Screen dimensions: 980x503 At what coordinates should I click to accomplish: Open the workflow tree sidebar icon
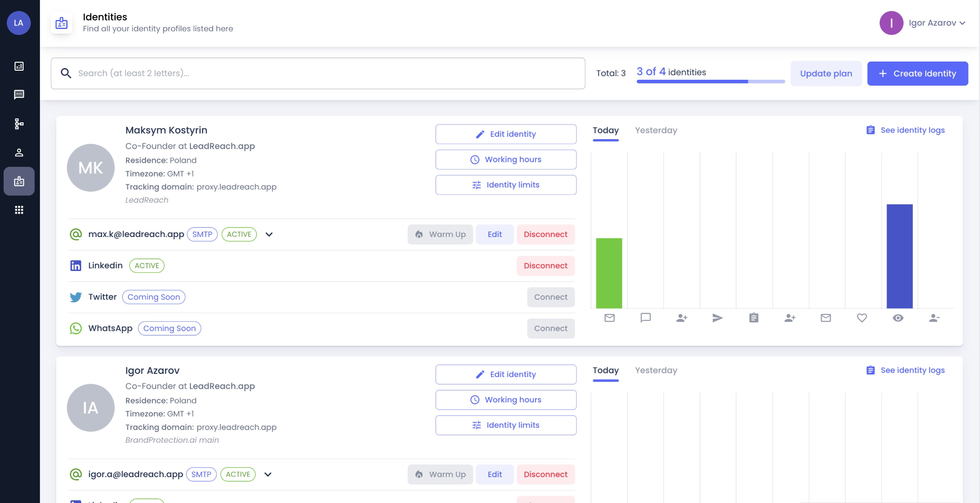[19, 124]
